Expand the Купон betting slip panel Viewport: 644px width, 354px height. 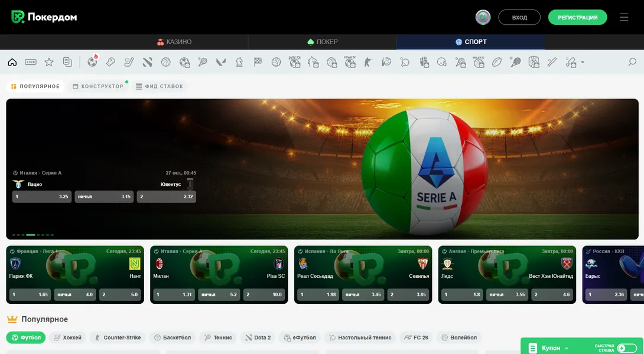point(549,348)
